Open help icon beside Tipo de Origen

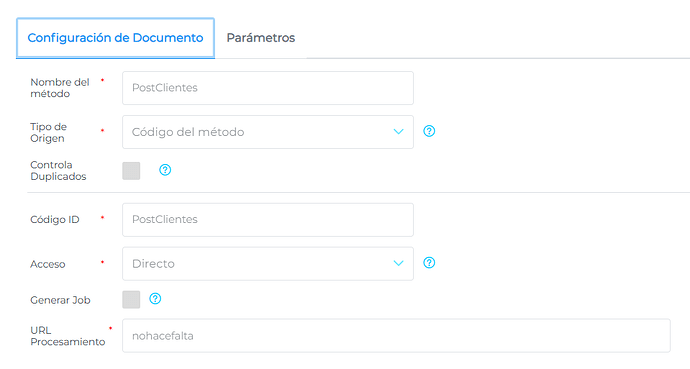pyautogui.click(x=429, y=131)
